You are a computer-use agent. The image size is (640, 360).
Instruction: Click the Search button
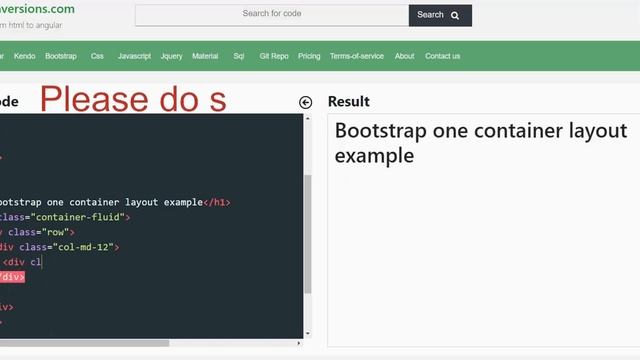coord(440,16)
